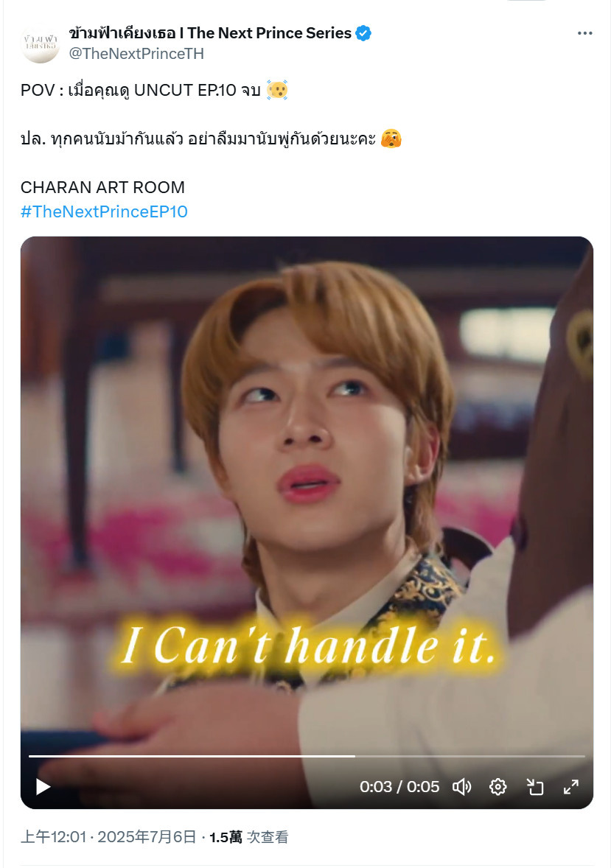Seek on the video progress bar
This screenshot has height=868, width=611.
click(x=307, y=755)
